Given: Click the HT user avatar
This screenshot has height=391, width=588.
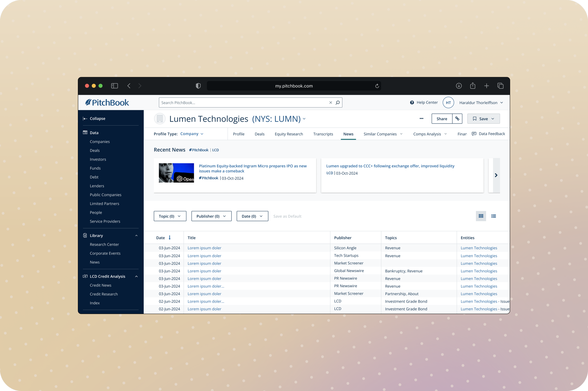Looking at the screenshot, I should (448, 103).
